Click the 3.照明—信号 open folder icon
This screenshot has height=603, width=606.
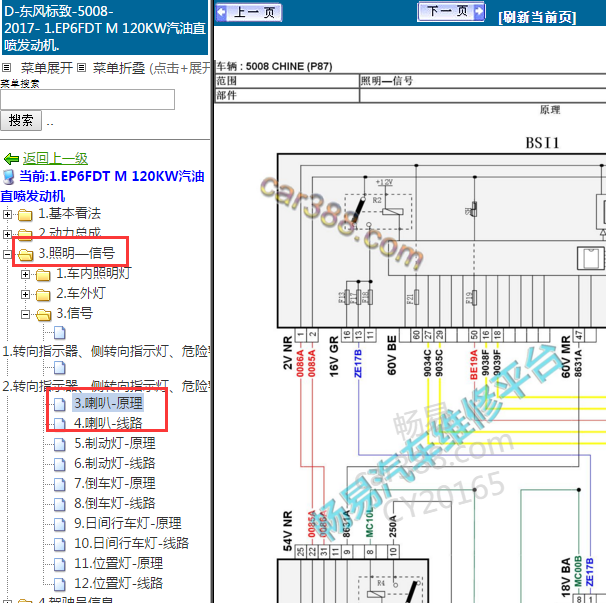coord(26,254)
